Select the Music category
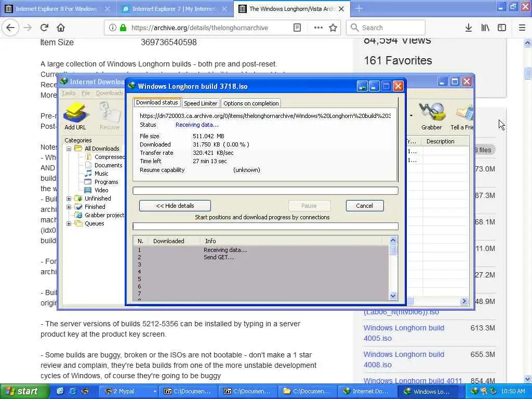 click(x=97, y=174)
